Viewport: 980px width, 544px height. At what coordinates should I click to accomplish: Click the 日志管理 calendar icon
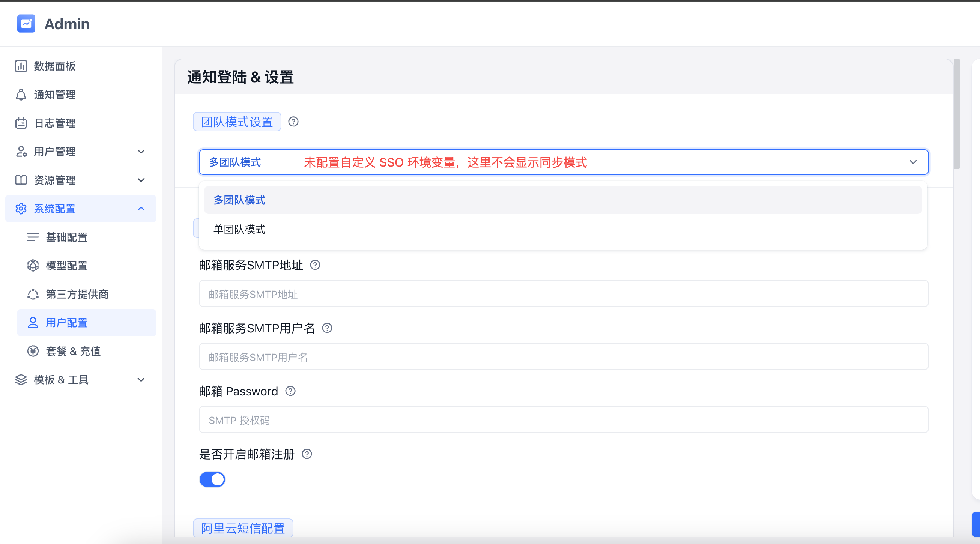tap(21, 123)
